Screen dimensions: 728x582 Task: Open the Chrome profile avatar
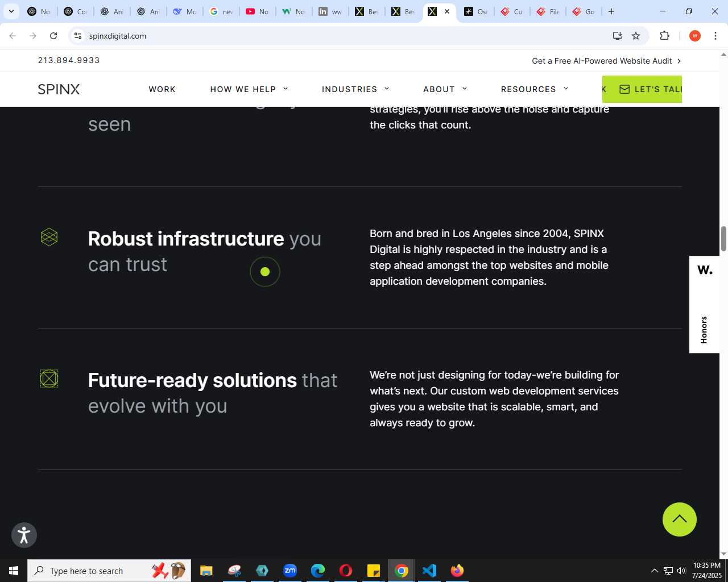(x=694, y=36)
